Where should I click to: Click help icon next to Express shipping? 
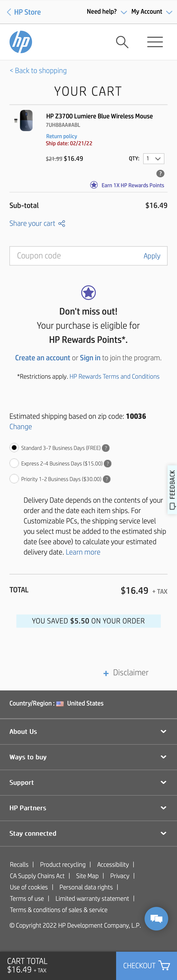tap(108, 463)
